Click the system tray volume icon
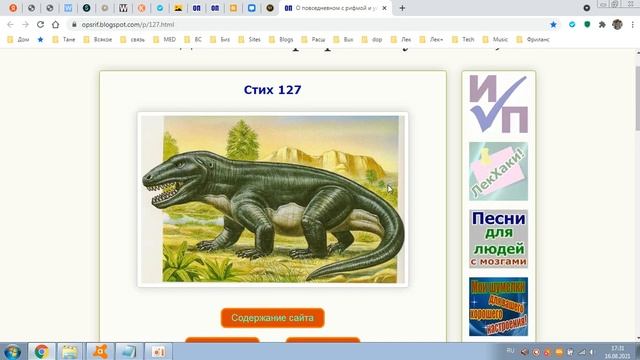Viewport: 640px width, 360px height. (x=592, y=352)
